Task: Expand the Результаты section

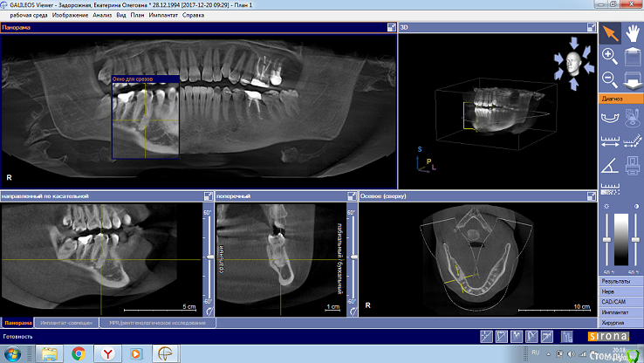Action: coord(620,283)
